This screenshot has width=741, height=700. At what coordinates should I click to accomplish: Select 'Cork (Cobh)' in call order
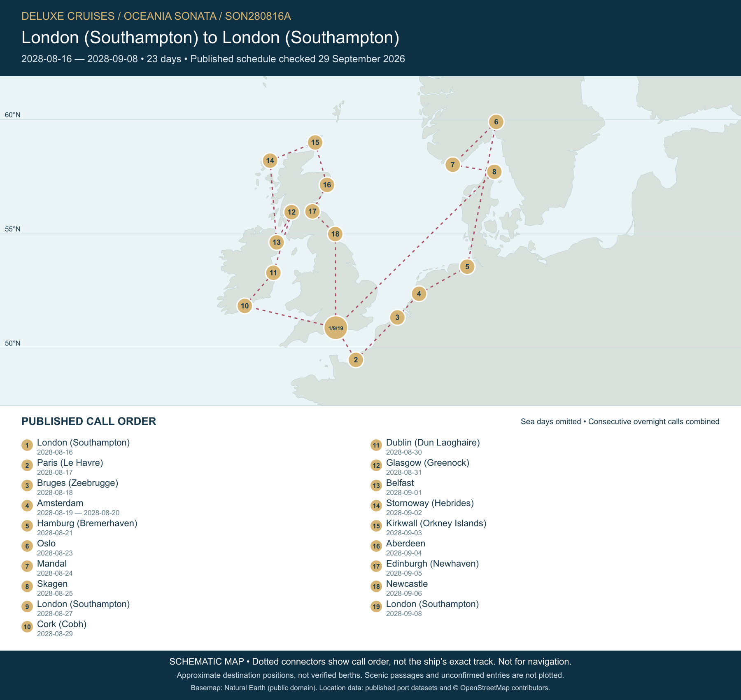[62, 624]
